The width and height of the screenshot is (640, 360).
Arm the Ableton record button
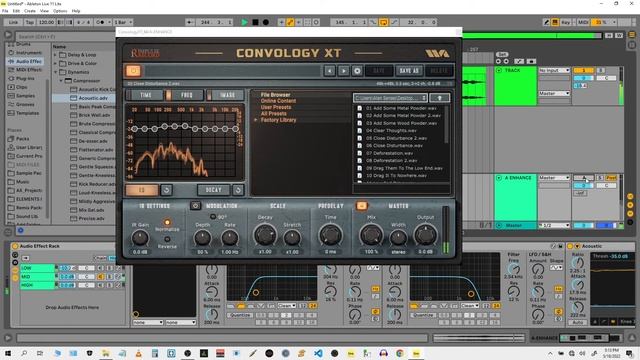[266, 22]
